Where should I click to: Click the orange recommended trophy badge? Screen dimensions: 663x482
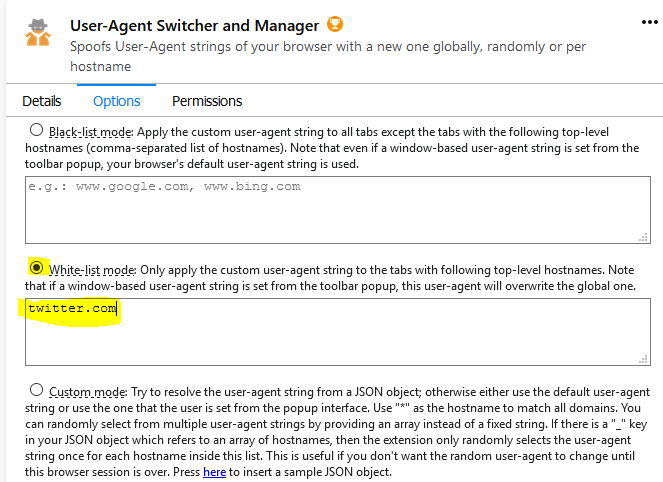(335, 24)
